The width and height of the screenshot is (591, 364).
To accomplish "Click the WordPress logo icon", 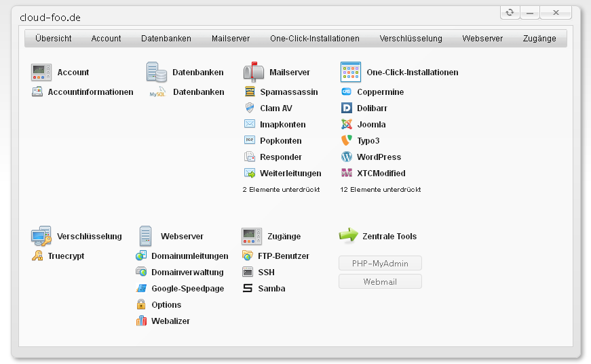I will click(x=346, y=157).
